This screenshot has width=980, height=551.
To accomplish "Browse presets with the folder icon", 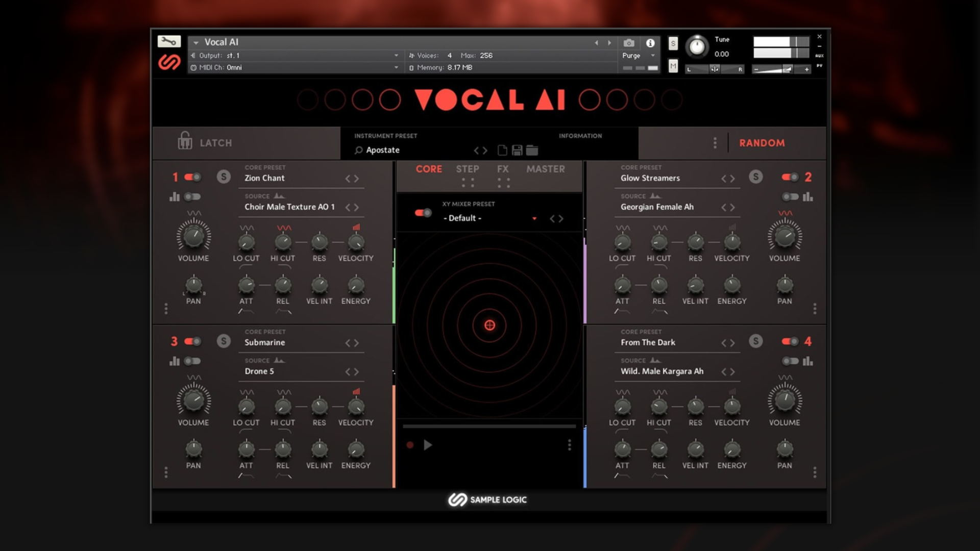I will 532,150.
